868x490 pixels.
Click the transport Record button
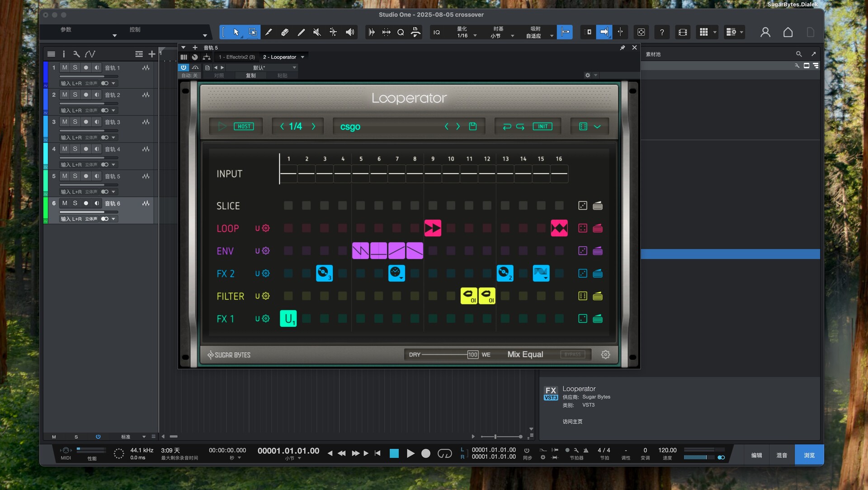tap(426, 453)
